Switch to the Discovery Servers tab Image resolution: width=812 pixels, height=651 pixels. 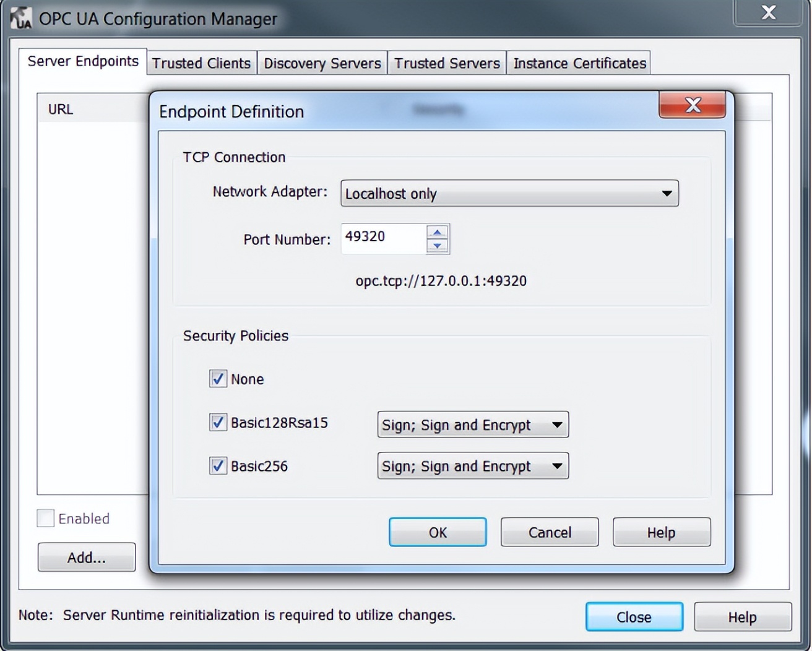point(322,63)
